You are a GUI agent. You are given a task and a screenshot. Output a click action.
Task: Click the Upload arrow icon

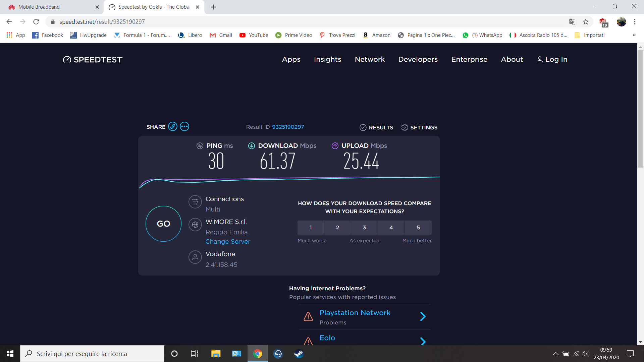click(335, 146)
